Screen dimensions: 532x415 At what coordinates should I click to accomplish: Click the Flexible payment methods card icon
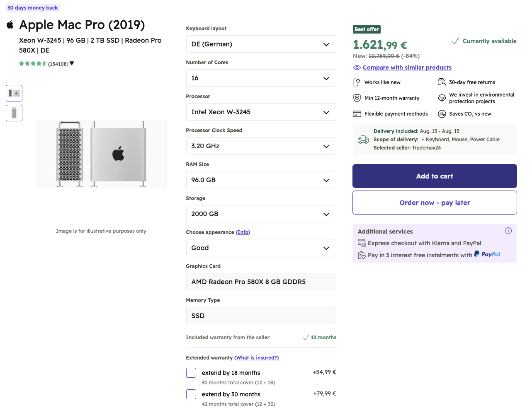(357, 114)
